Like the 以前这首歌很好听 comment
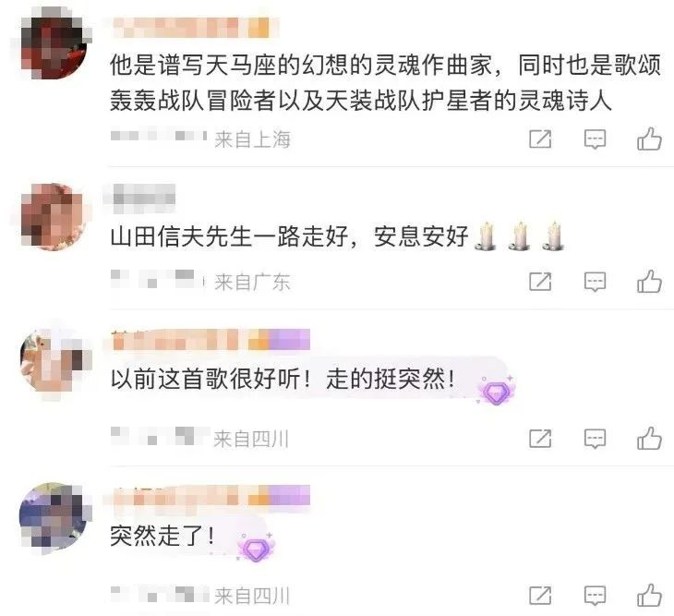This screenshot has height=616, width=674. [x=649, y=439]
